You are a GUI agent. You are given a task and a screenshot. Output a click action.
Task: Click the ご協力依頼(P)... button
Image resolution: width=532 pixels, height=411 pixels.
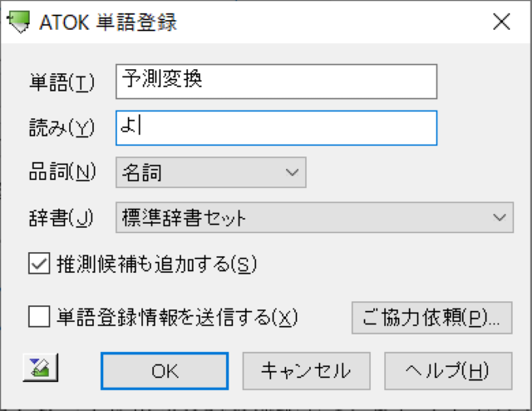point(431,318)
